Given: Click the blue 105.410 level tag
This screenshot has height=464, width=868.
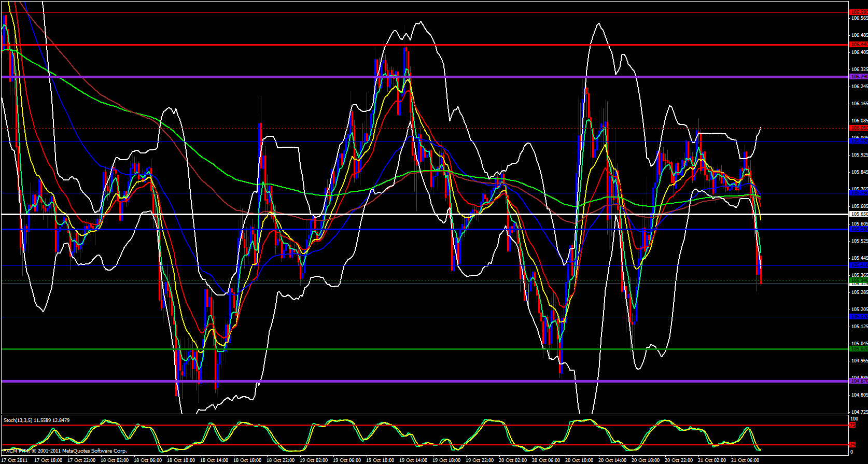Looking at the screenshot, I should (859, 265).
